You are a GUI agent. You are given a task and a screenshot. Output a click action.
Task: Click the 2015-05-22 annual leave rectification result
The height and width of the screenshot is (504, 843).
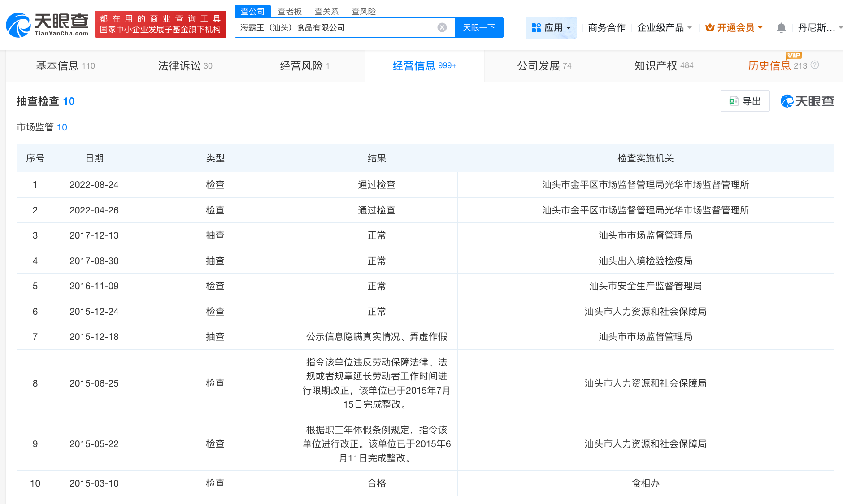coord(377,444)
